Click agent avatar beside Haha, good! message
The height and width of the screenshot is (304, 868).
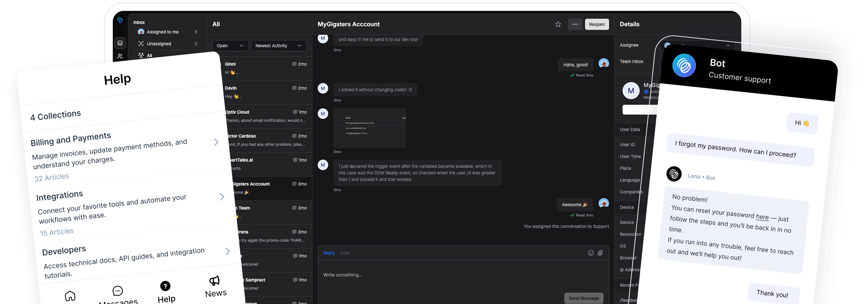pos(603,63)
